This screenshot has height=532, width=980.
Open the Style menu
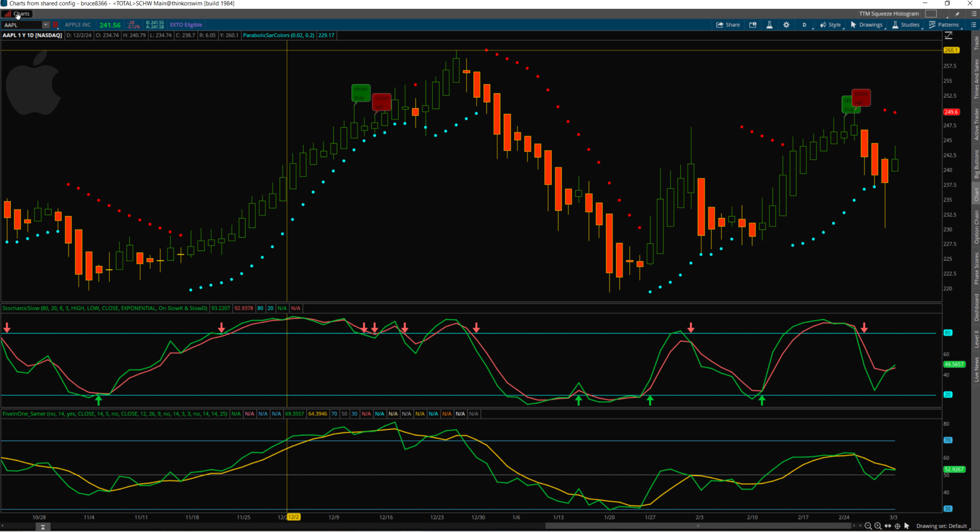pos(830,25)
